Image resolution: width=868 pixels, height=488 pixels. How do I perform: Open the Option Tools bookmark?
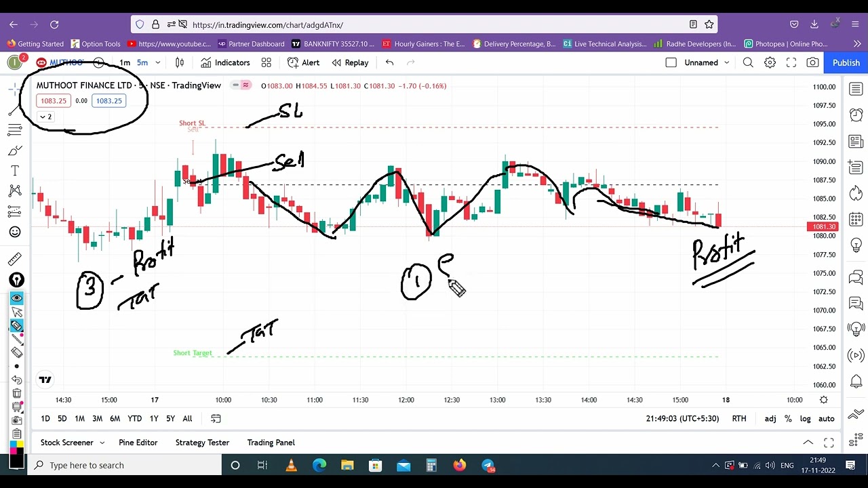click(x=96, y=44)
